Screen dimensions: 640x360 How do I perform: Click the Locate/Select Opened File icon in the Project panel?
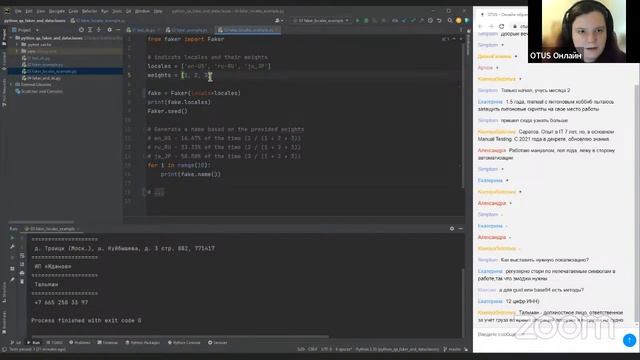pos(81,30)
